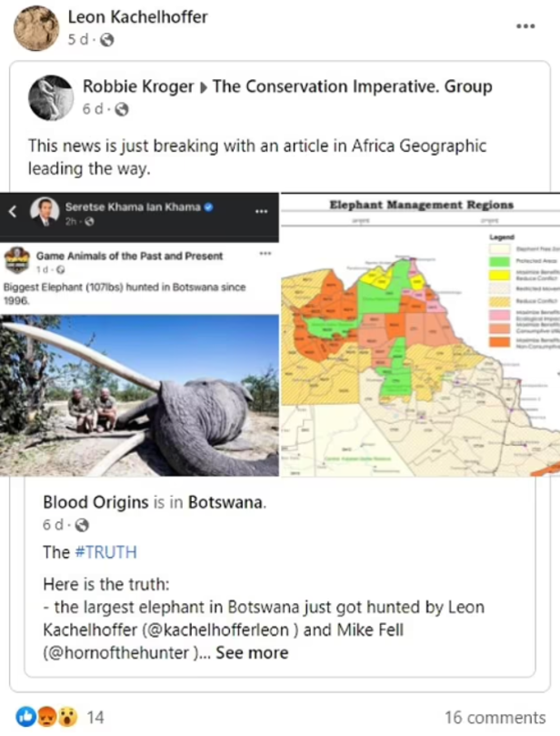Click the blue verified badge next to Seretse Khama Ian Khama

click(206, 207)
